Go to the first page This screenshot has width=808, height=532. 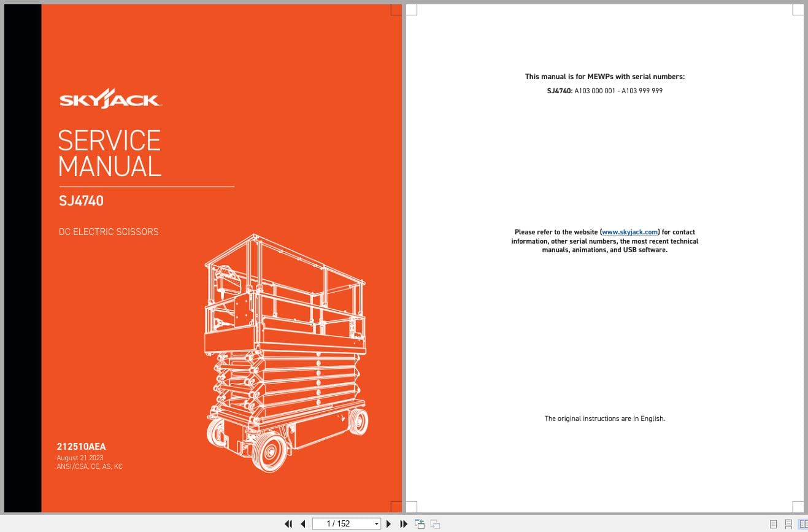(x=288, y=523)
